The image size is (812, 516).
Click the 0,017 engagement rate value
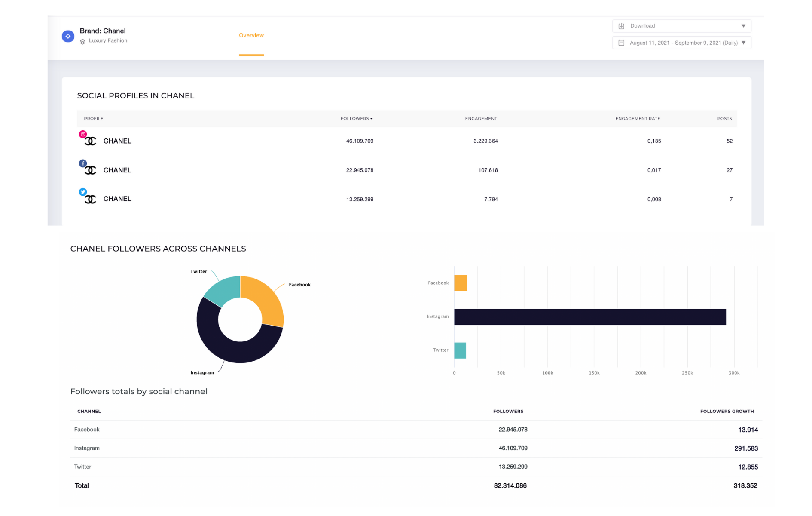[654, 170]
